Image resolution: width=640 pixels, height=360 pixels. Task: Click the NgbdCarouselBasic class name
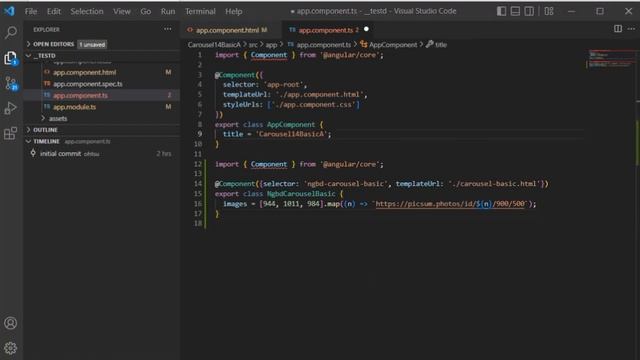click(x=301, y=194)
